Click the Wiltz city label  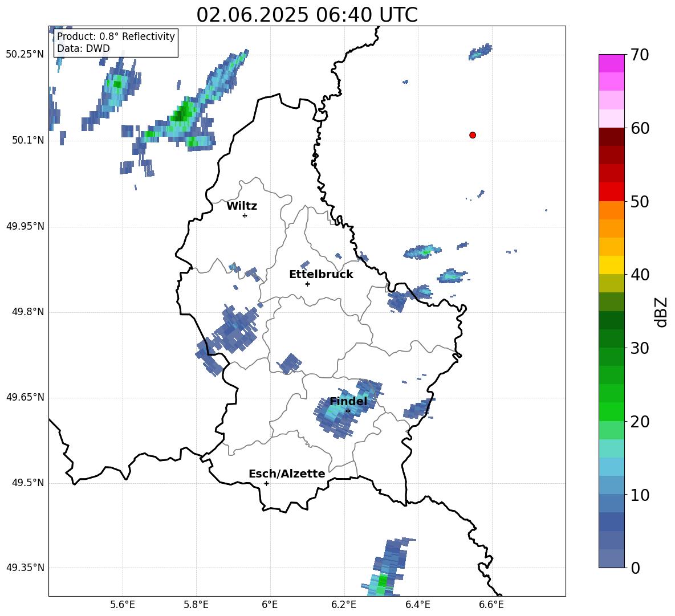pos(242,206)
